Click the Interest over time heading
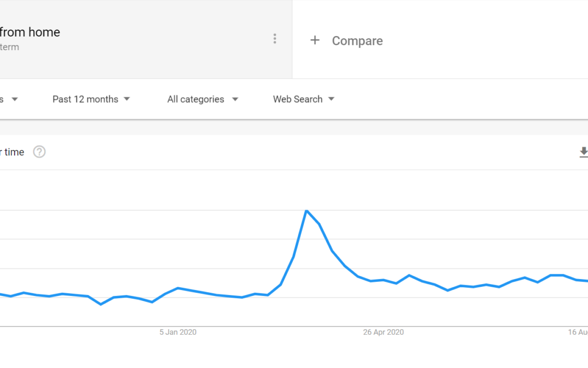 point(12,152)
